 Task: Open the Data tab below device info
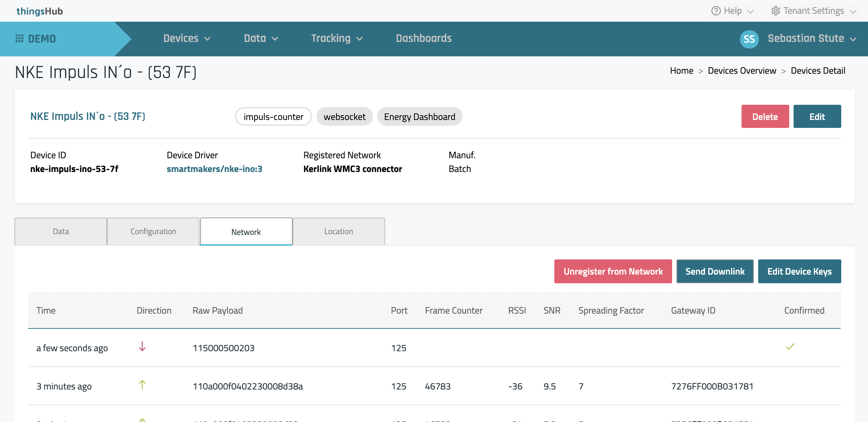[61, 232]
